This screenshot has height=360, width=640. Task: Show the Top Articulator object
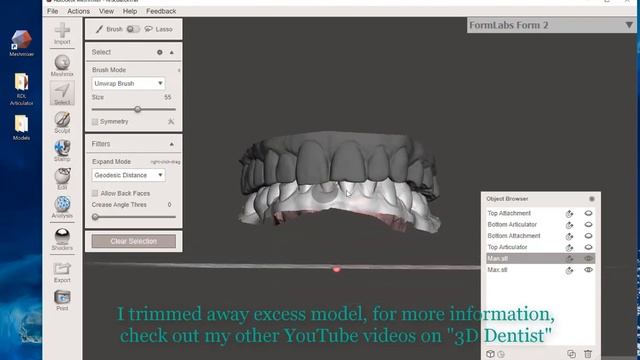tap(588, 247)
